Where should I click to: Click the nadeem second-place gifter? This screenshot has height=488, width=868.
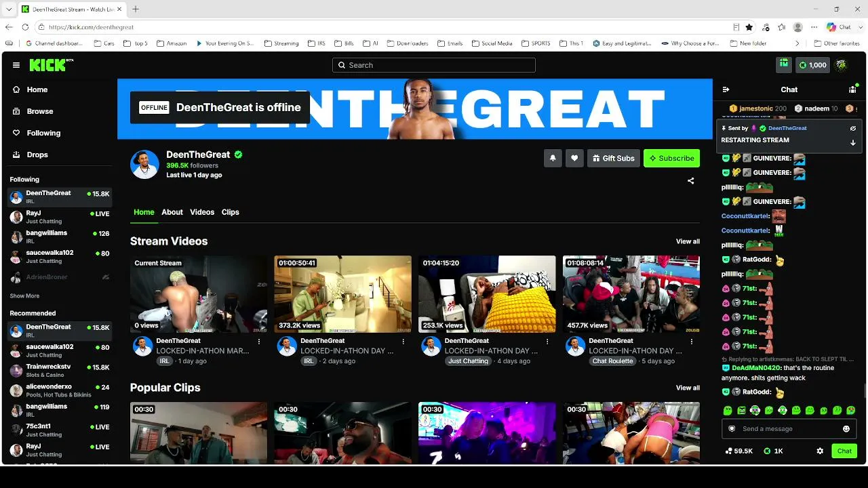coord(816,108)
